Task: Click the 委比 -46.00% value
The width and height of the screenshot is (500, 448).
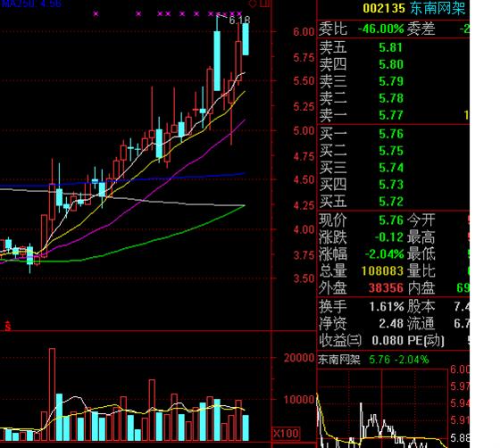Action: (380, 29)
